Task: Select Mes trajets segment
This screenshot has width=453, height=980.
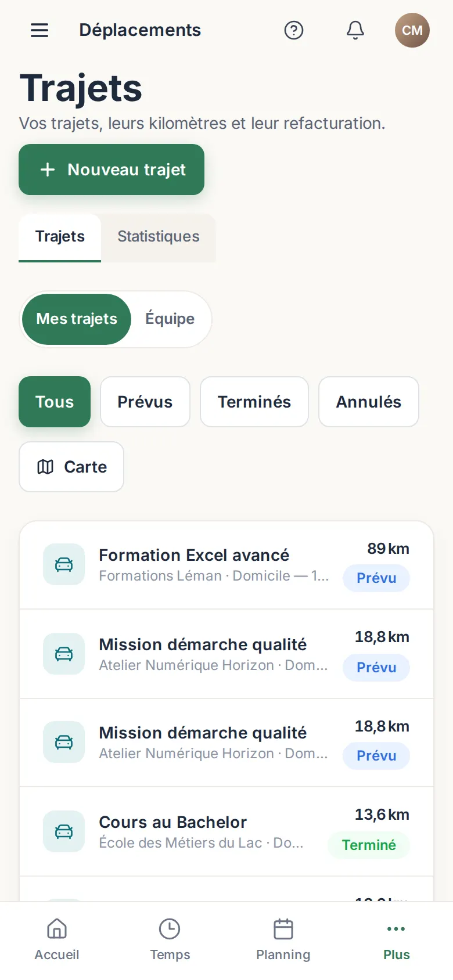Action: [77, 319]
